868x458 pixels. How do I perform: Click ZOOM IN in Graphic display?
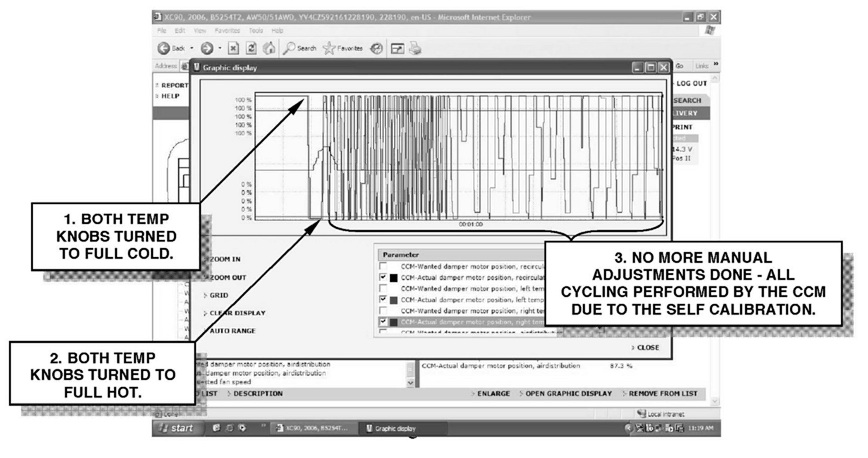pos(225,259)
